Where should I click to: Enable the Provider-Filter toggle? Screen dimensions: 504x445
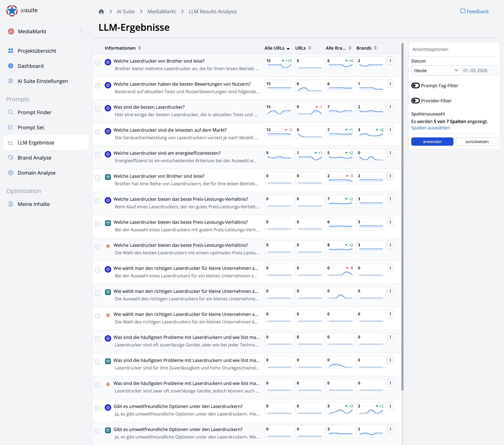pos(415,101)
